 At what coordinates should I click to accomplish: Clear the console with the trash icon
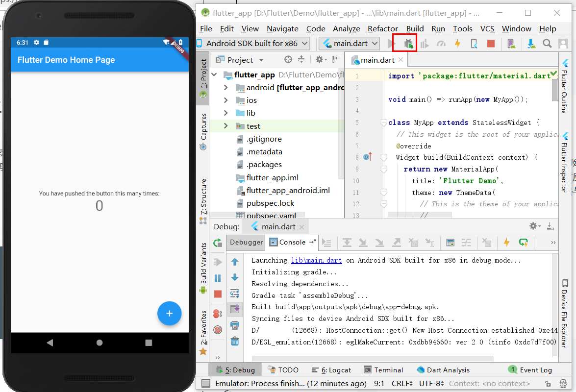235,342
